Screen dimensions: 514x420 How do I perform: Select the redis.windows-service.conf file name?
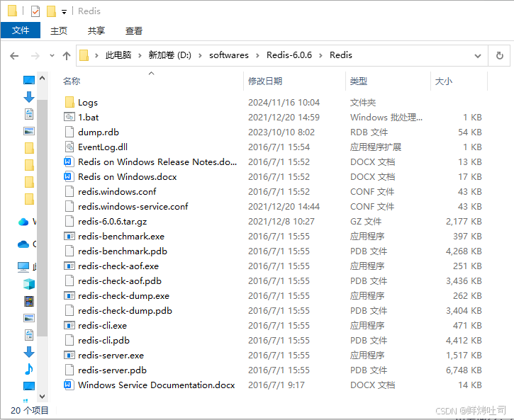(133, 207)
